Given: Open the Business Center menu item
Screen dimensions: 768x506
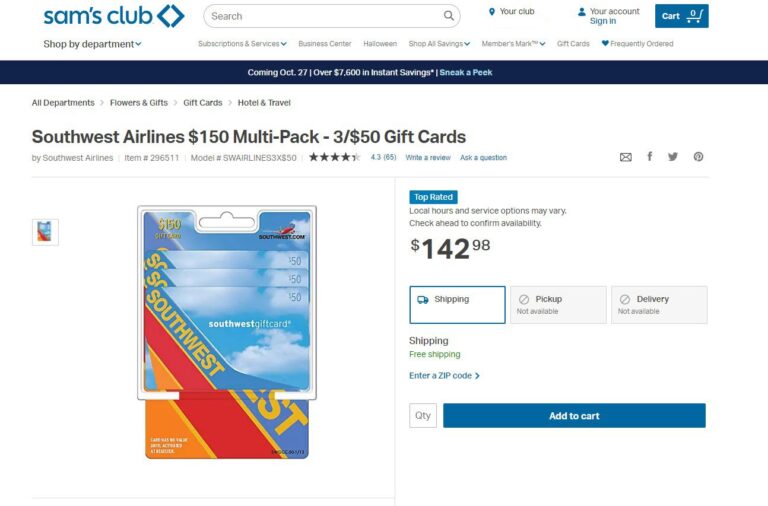Looking at the screenshot, I should (325, 44).
